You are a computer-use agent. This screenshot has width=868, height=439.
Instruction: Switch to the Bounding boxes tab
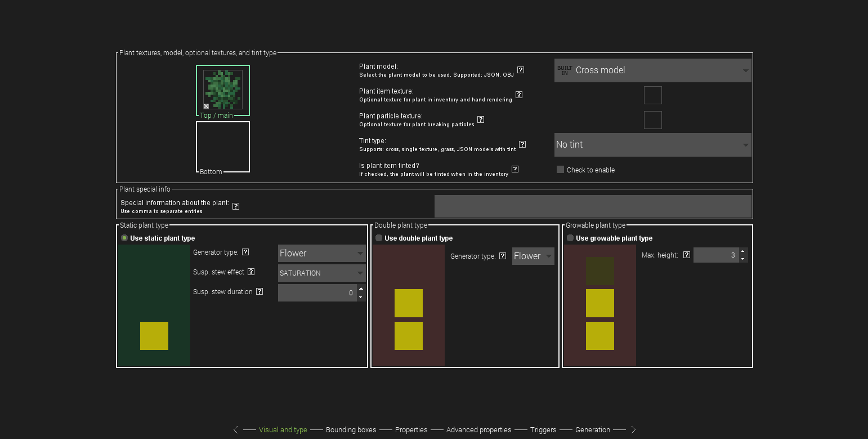pos(351,429)
